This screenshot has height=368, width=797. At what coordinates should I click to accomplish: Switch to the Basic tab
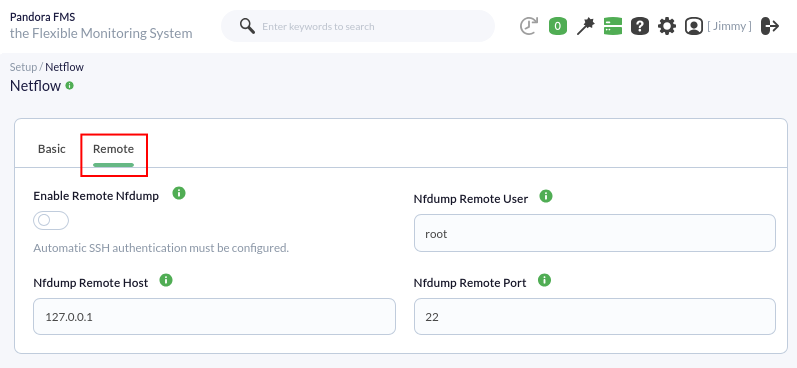[x=52, y=149]
